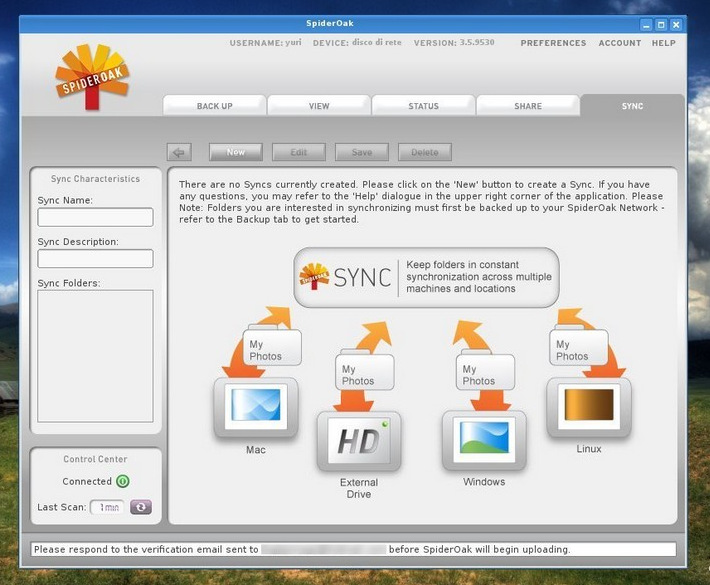710x585 pixels.
Task: Click the 'Sync Characteristics' heading
Action: (x=96, y=179)
